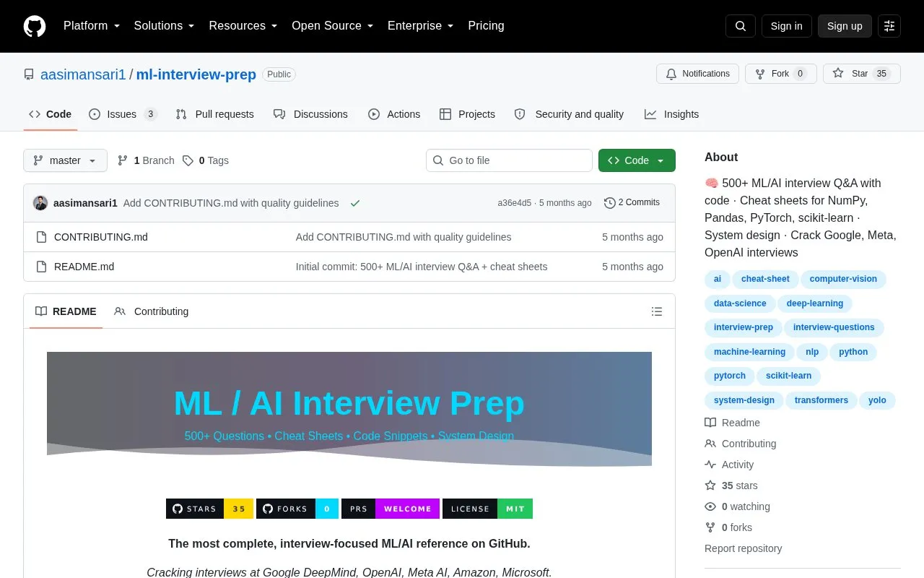Open the Notifications bell button
924x578 pixels.
pyautogui.click(x=697, y=74)
